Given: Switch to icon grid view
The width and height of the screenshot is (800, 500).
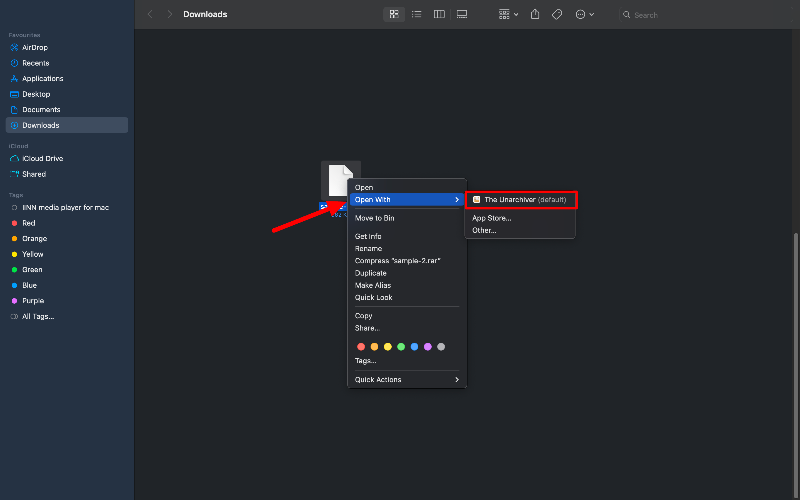Looking at the screenshot, I should pyautogui.click(x=394, y=14).
